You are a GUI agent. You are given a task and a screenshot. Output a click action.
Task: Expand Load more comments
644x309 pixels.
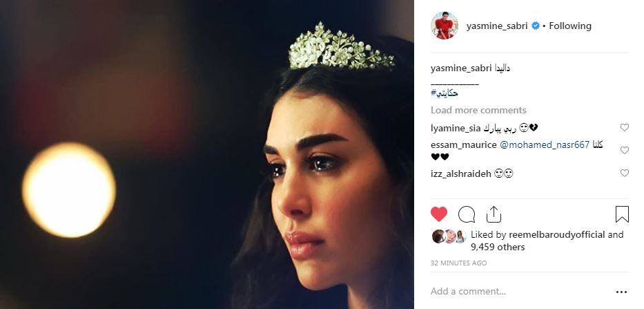tap(478, 111)
